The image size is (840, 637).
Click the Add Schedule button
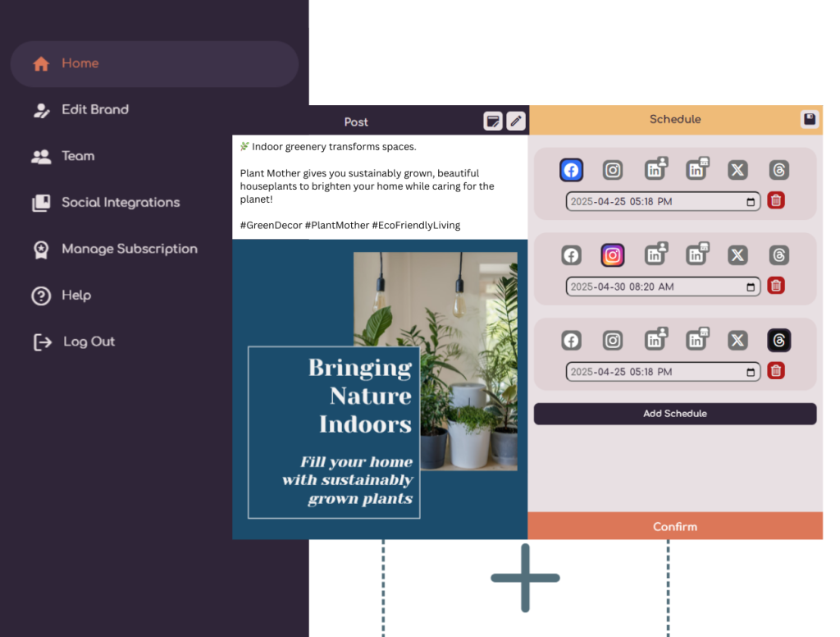pyautogui.click(x=675, y=414)
